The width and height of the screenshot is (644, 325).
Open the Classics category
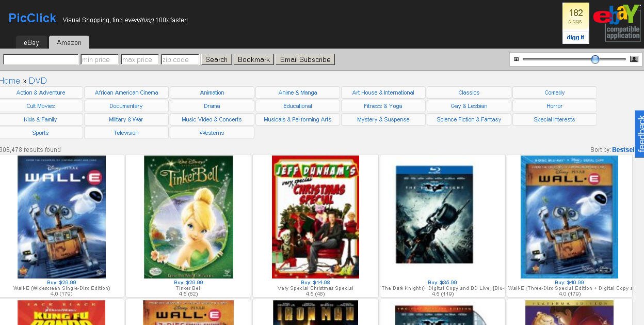469,92
